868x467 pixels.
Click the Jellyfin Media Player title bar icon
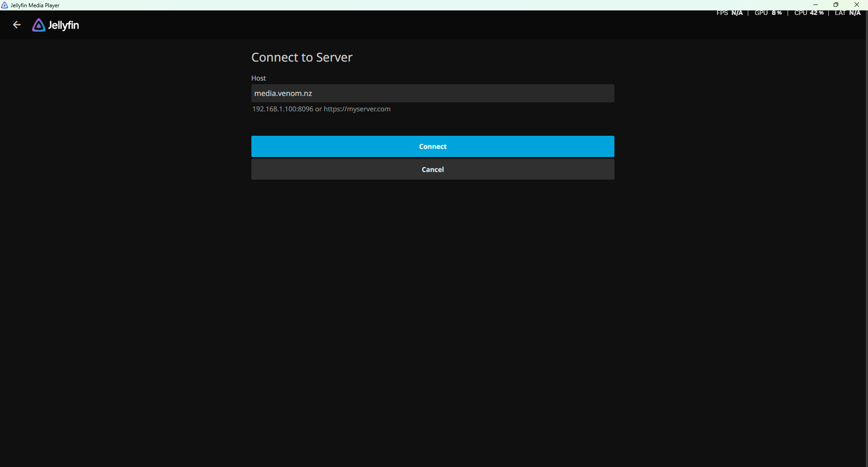5,5
